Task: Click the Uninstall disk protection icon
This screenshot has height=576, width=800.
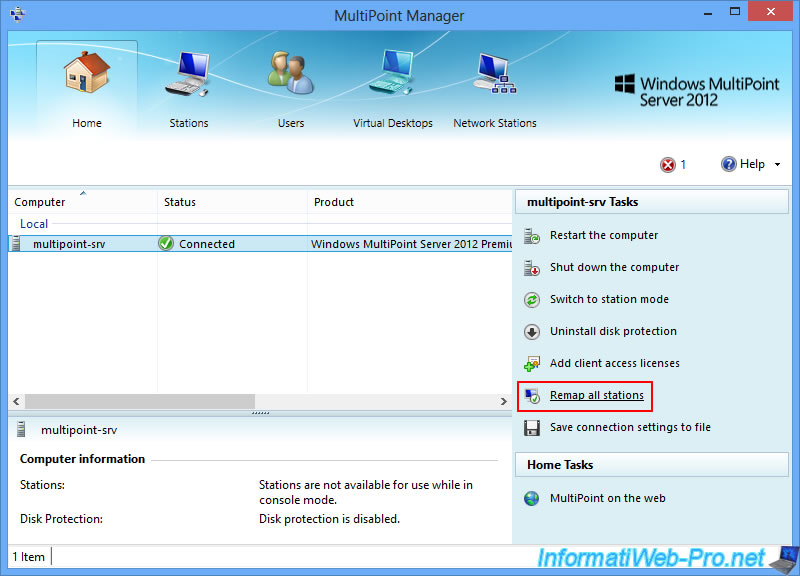Action: coord(532,332)
